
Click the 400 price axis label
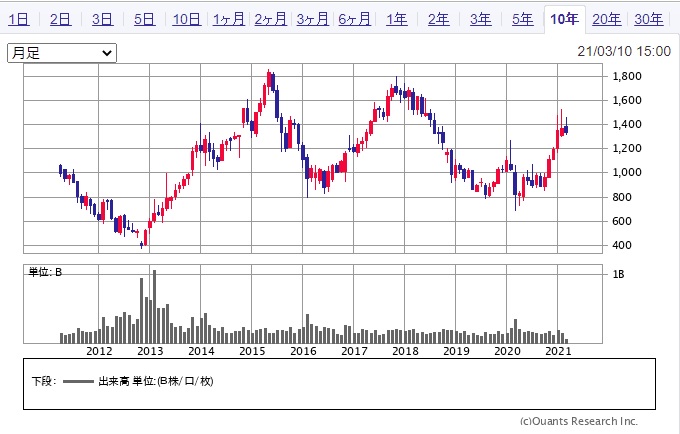[622, 245]
